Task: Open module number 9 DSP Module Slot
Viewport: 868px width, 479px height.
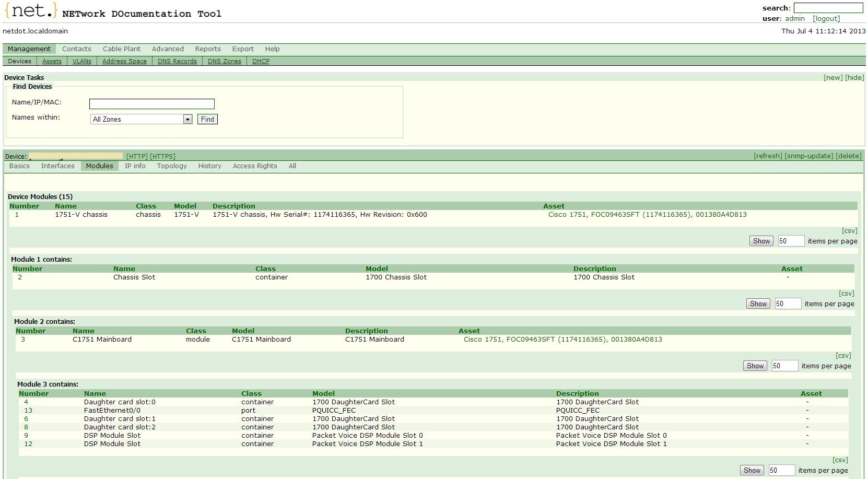Action: [x=26, y=435]
